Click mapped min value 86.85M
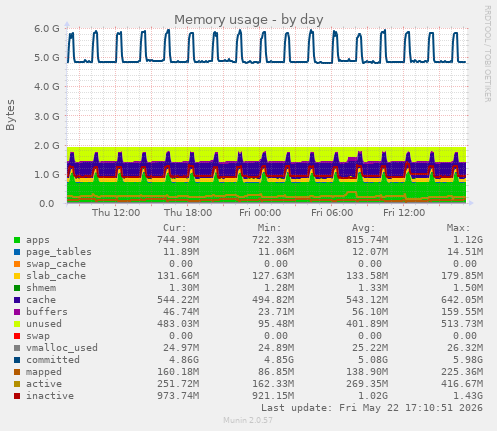The height and width of the screenshot is (431, 497). click(276, 372)
